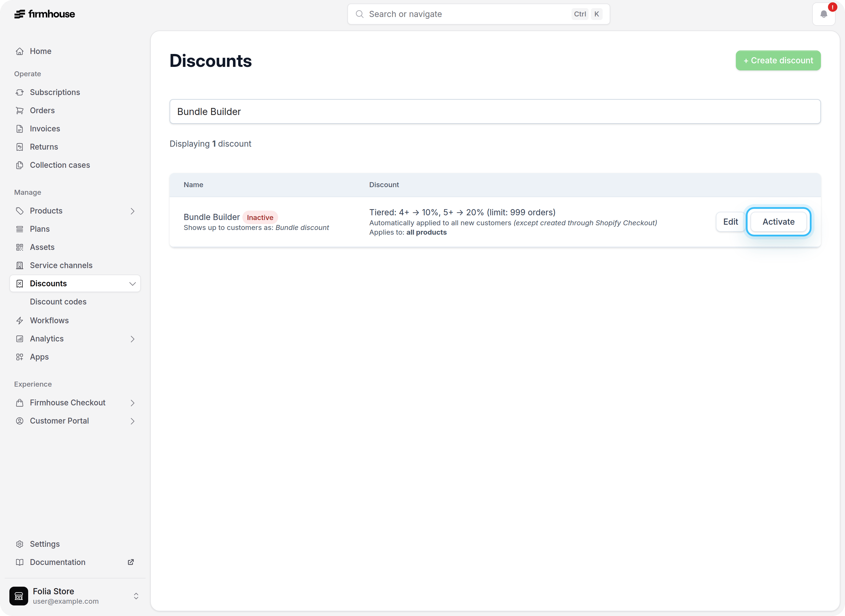Open notifications bell icon

824,14
